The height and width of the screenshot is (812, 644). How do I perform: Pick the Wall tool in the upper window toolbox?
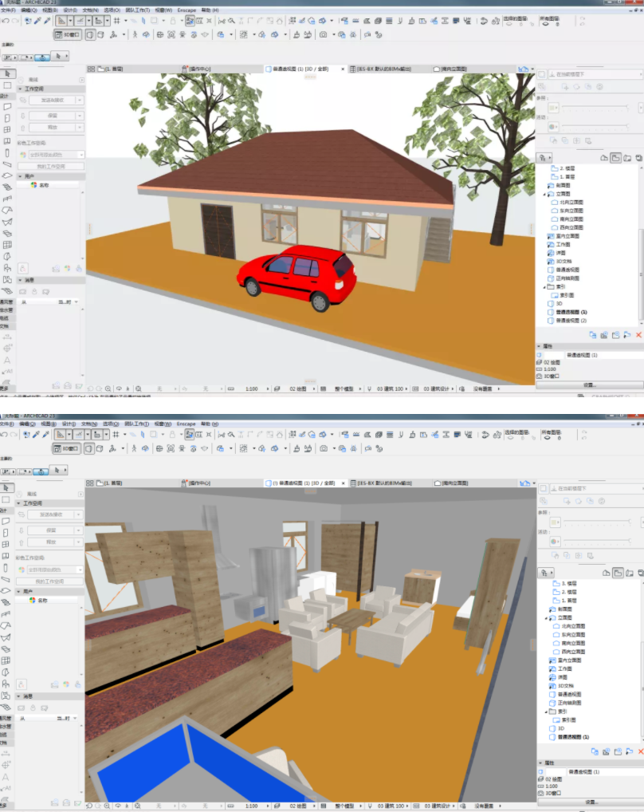click(7, 107)
